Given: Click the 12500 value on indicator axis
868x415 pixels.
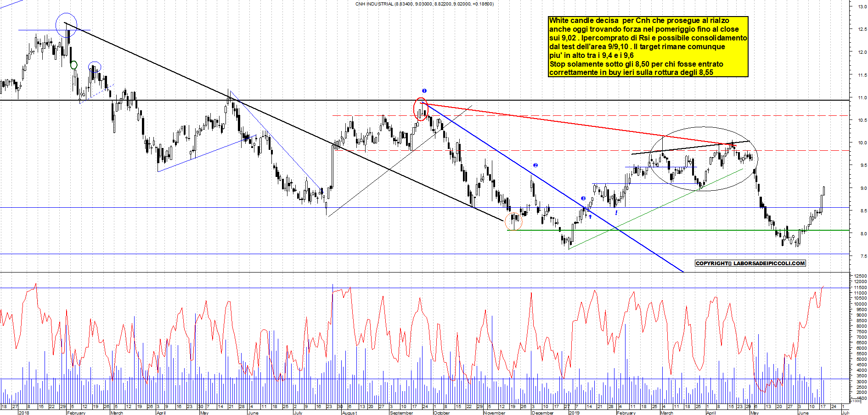Looking at the screenshot, I should coord(860,276).
